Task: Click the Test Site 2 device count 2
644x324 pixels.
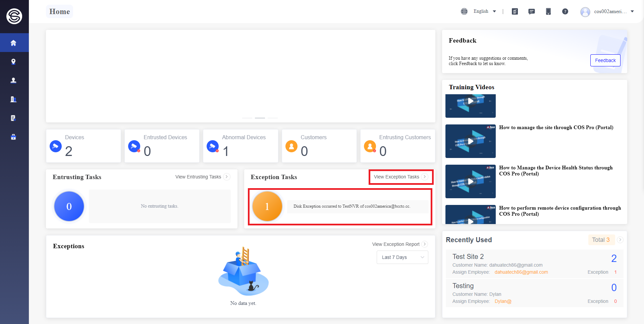Action: click(614, 258)
